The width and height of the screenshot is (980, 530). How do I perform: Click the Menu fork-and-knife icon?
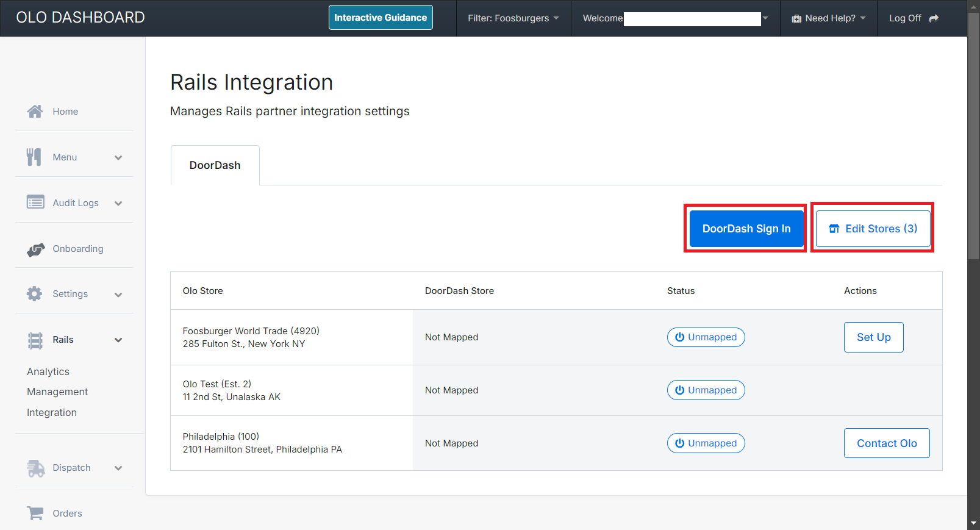coord(34,157)
